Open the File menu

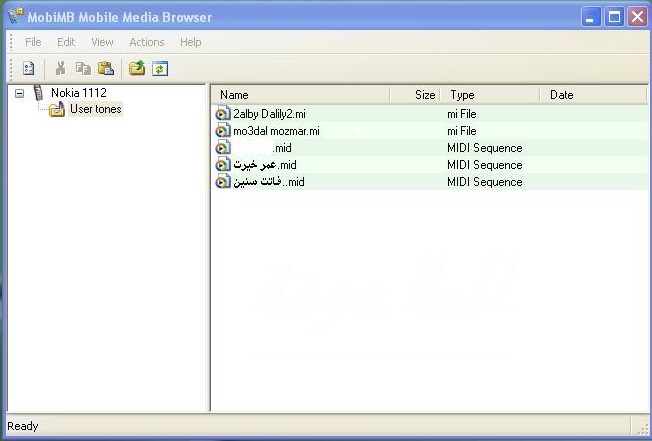point(33,42)
